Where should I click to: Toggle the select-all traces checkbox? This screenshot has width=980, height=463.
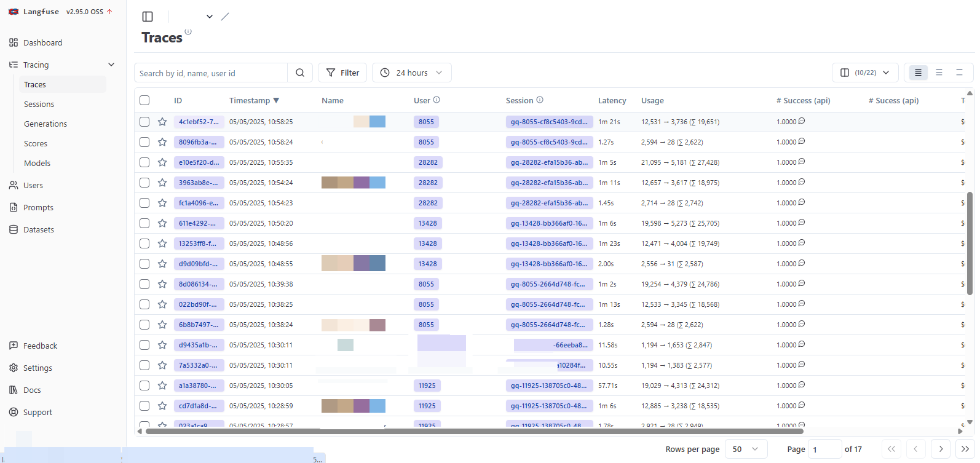(144, 100)
